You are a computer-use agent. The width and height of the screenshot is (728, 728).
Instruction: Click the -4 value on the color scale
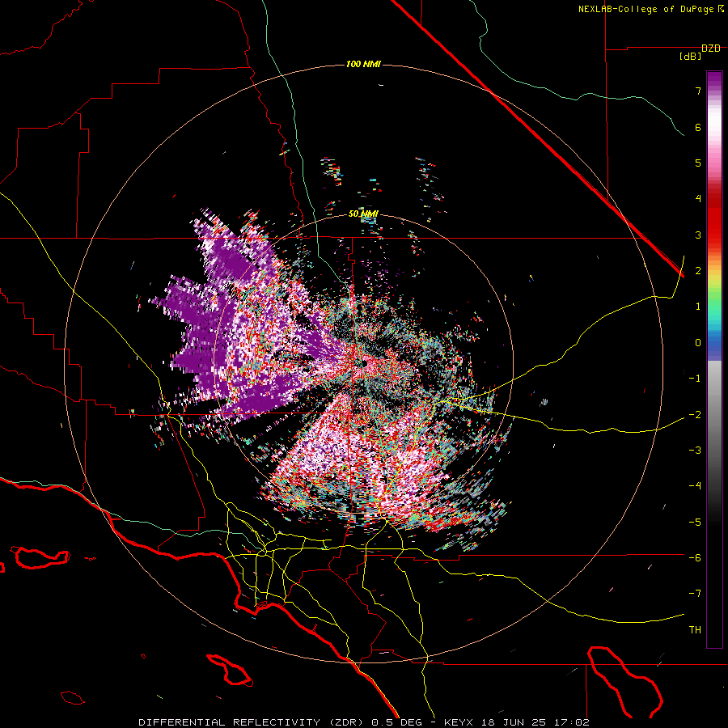pos(695,486)
